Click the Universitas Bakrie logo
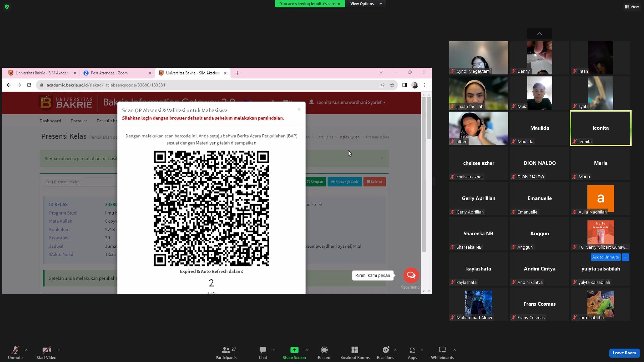Viewport: 644px width, 362px height. pos(66,103)
